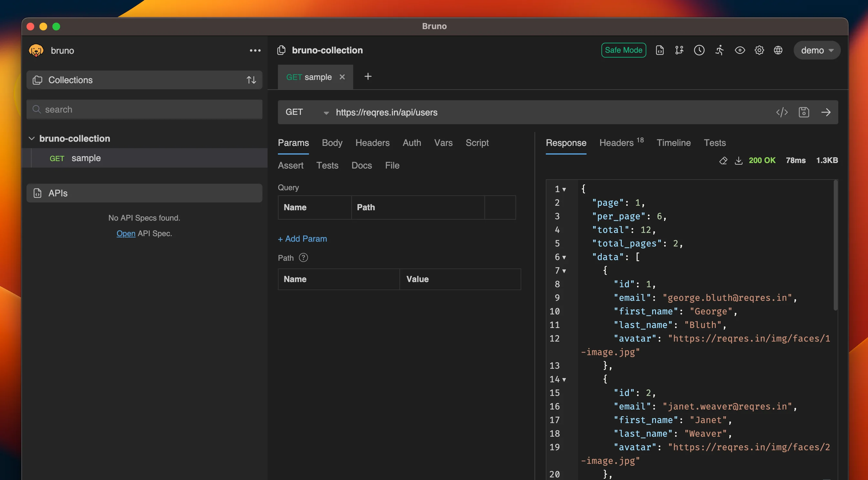The width and height of the screenshot is (868, 480).
Task: Open the response Tests tab next to Timeline
Action: (x=715, y=143)
